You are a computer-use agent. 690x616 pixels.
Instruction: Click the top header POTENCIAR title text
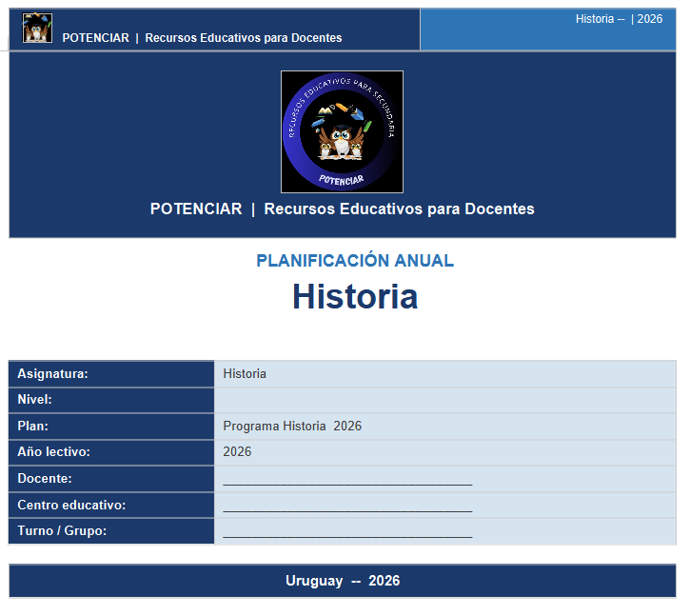pos(202,38)
